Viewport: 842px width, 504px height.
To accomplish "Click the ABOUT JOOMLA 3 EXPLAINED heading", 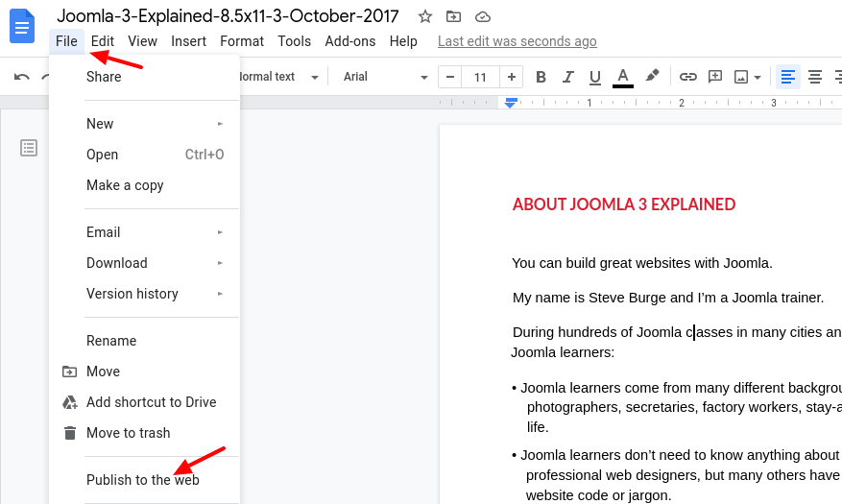I will pos(624,204).
